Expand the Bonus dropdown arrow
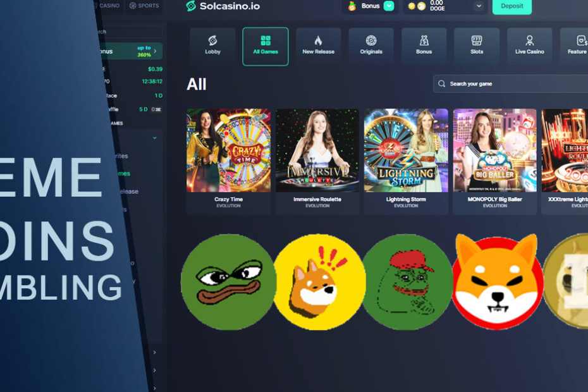The image size is (588, 392). point(389,6)
